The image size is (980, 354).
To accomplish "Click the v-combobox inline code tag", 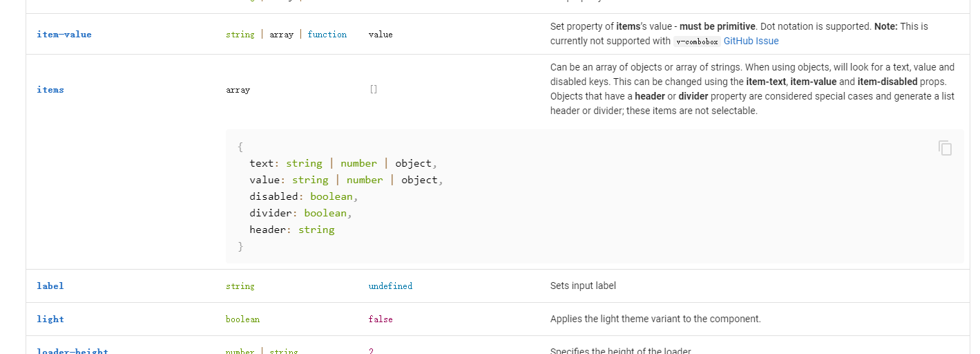I will (696, 41).
